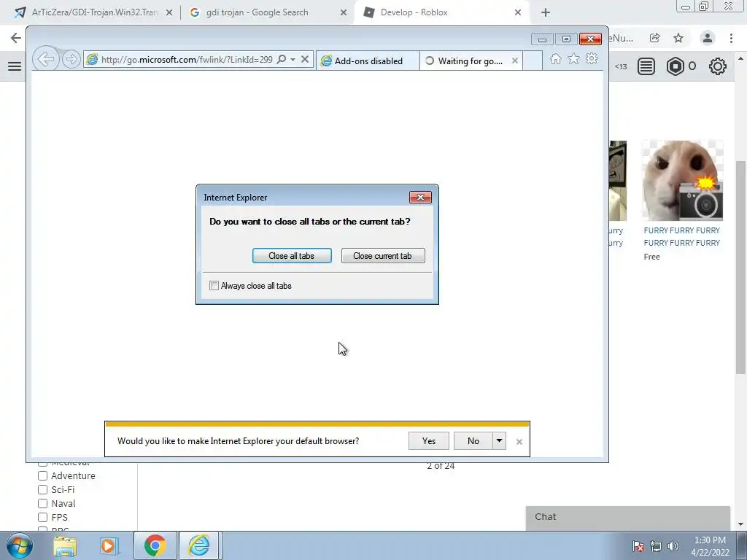Viewport: 747px width, 560px height.
Task: Launch Windows Media Player from taskbar
Action: (108, 545)
